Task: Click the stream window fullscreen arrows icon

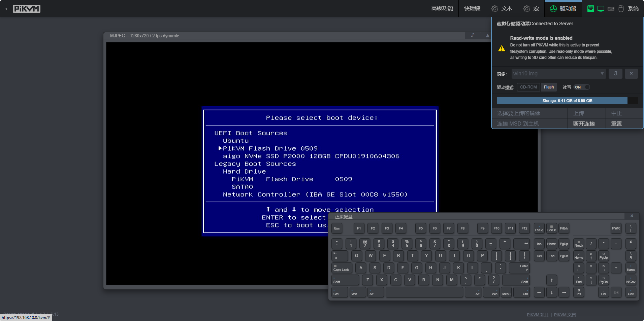Action: click(x=473, y=35)
